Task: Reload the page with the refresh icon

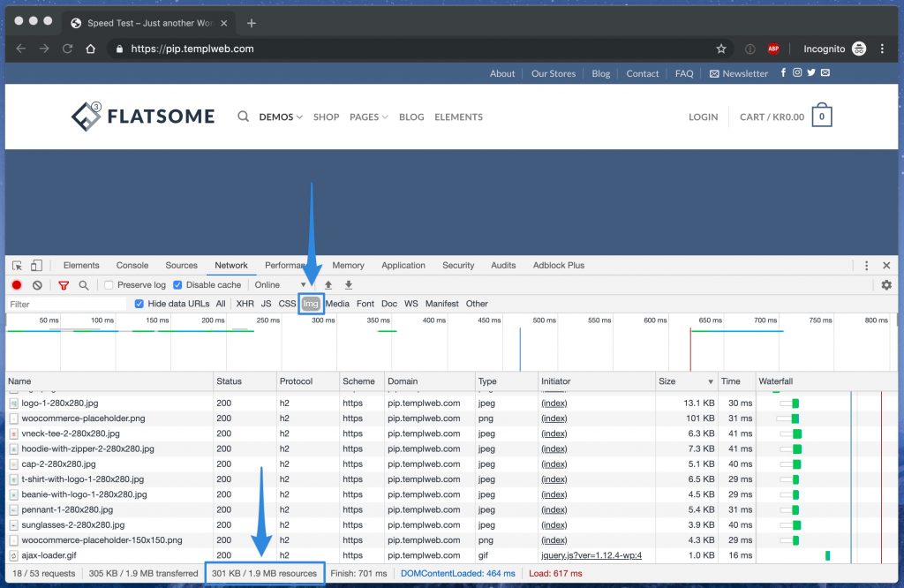Action: click(x=67, y=49)
